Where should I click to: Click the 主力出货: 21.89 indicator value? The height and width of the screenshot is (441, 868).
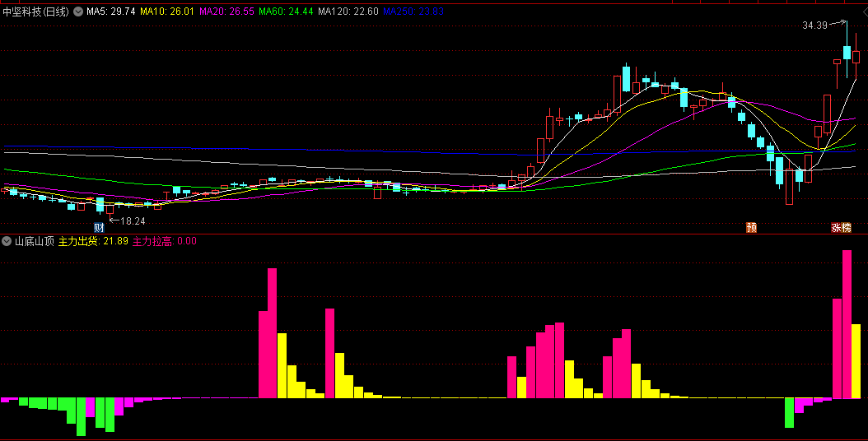(x=93, y=241)
